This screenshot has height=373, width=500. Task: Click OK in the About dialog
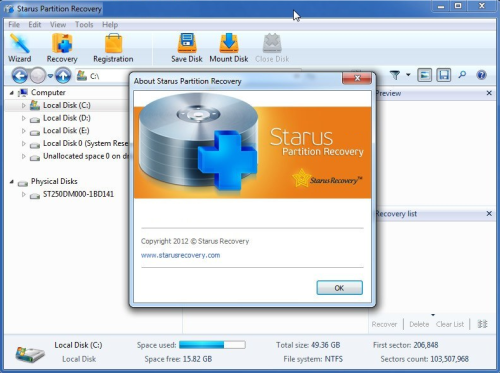point(339,288)
